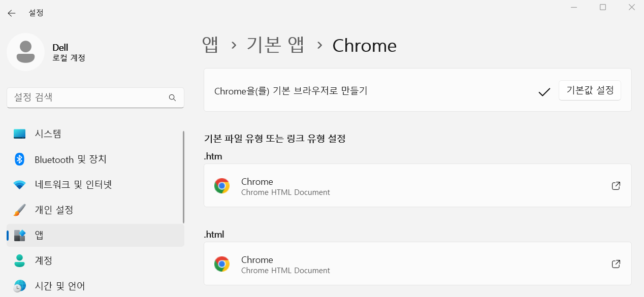The image size is (644, 297).
Task: Click the checkmark beside 기본값 설정
Action: click(544, 92)
